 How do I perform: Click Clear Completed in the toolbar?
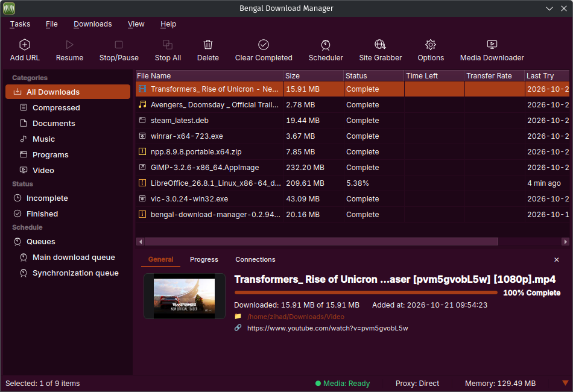coord(264,51)
